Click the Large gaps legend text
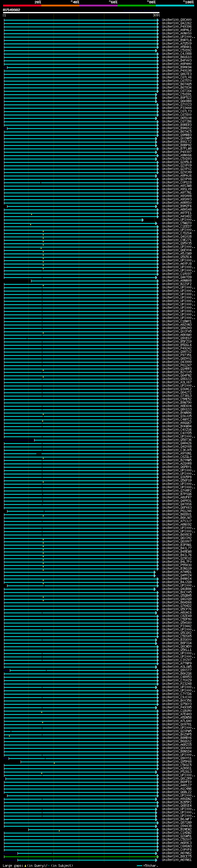This screenshot has width=197, height=868. click(38, 865)
